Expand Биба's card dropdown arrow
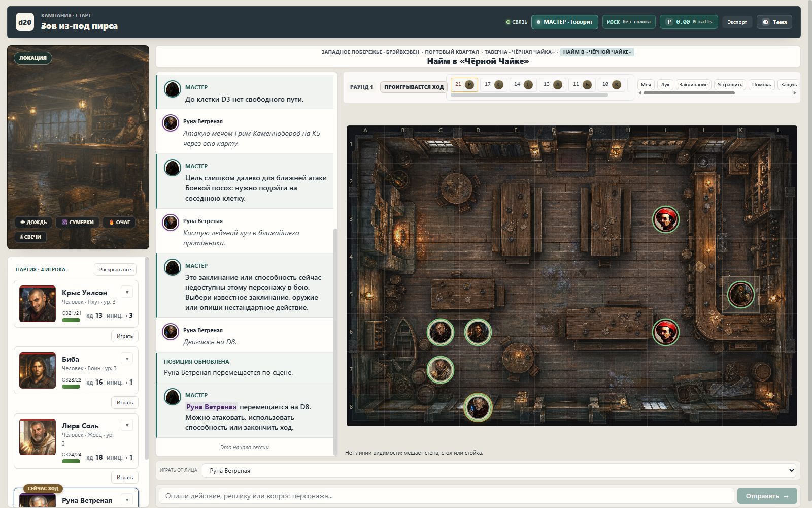The width and height of the screenshot is (812, 508). tap(127, 358)
